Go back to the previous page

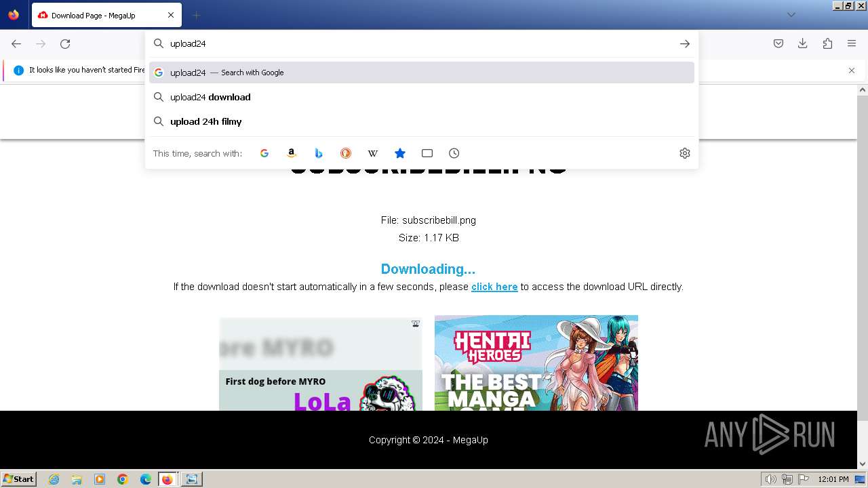[x=16, y=43]
